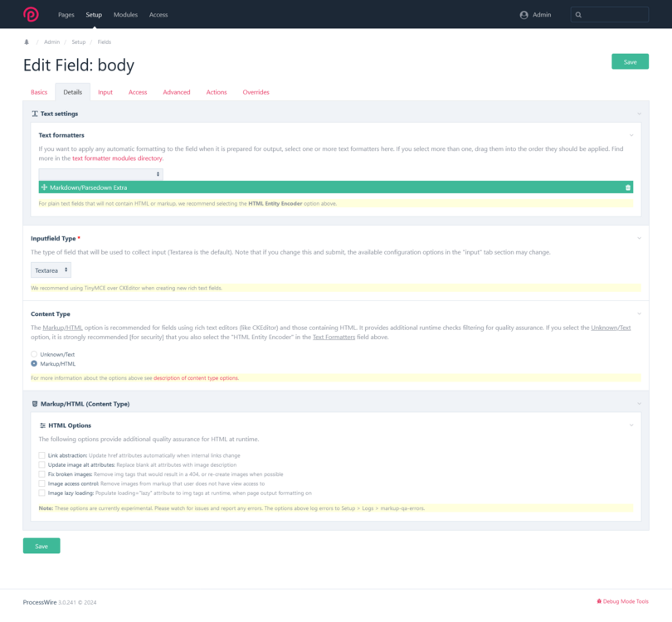Switch to the Advanced tab
Screen dimensions: 672x622
[x=176, y=92]
